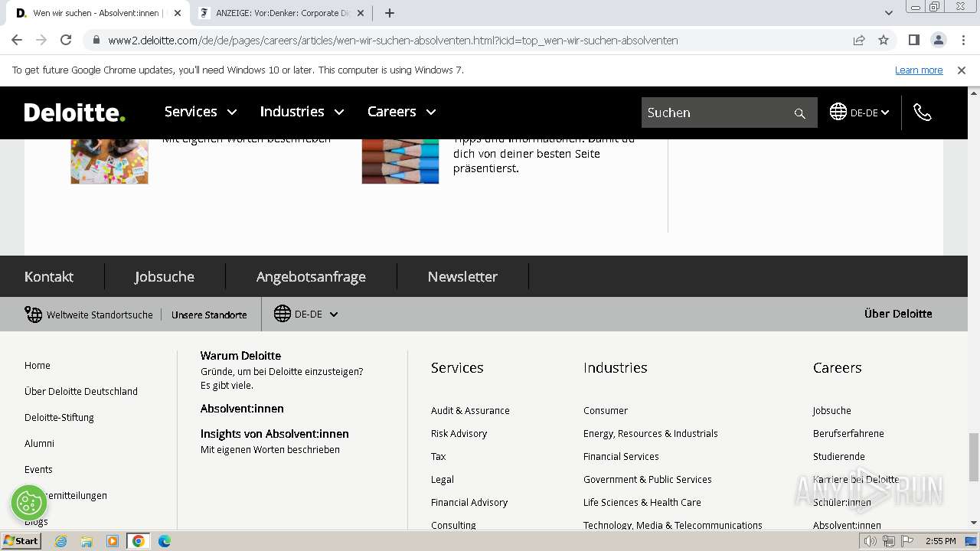Open Newsletter in footer bar
Viewport: 980px width, 551px height.
click(x=462, y=276)
